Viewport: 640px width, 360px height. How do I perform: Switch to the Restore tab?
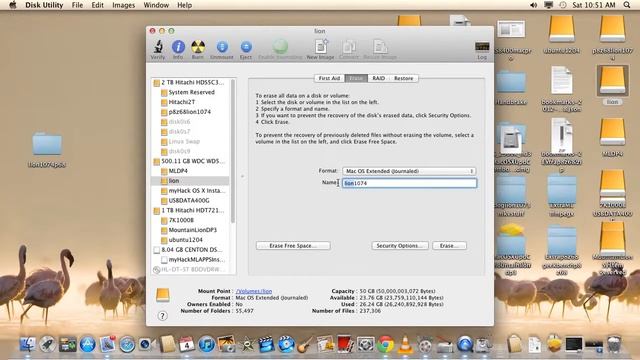[x=404, y=78]
